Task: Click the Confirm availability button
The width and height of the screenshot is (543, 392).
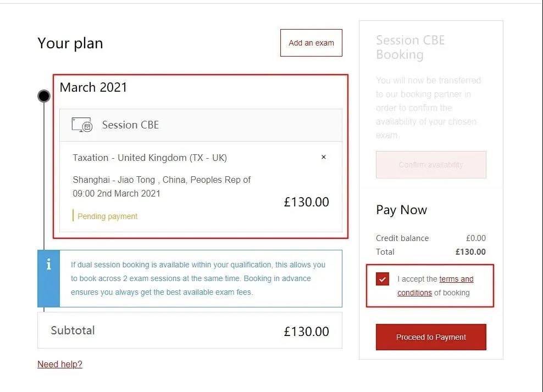Action: pos(431,165)
